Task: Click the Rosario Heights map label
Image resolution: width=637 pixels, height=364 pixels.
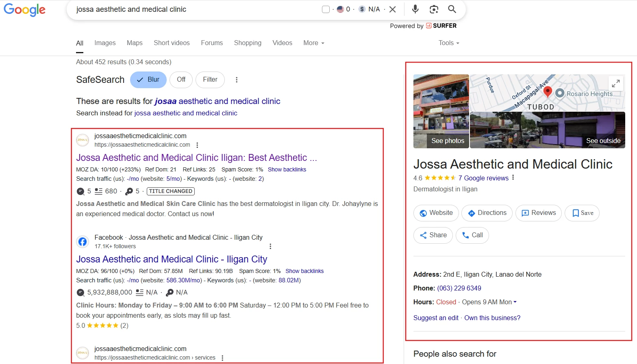Action: coord(589,94)
